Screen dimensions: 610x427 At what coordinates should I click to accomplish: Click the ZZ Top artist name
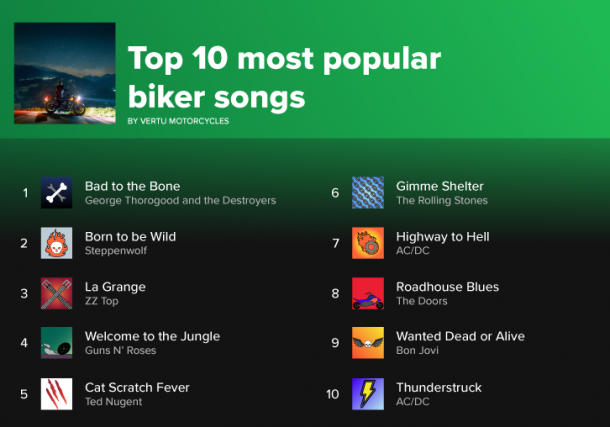103,301
